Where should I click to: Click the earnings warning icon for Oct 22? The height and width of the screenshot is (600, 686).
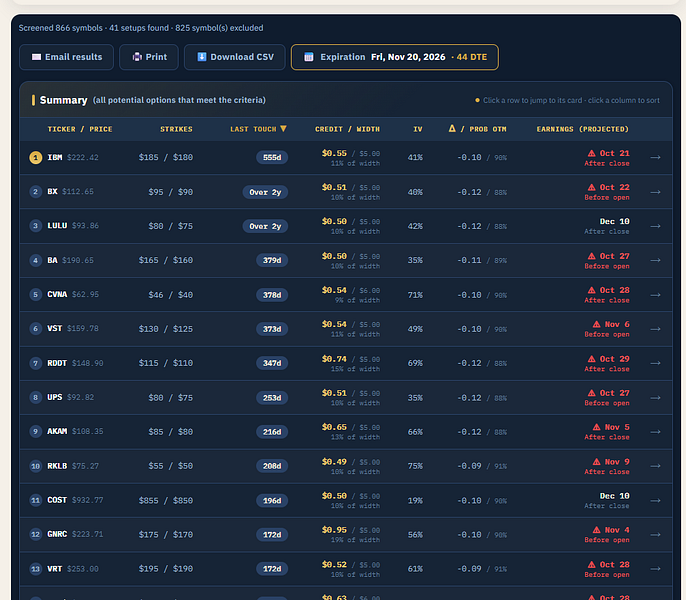pyautogui.click(x=592, y=187)
